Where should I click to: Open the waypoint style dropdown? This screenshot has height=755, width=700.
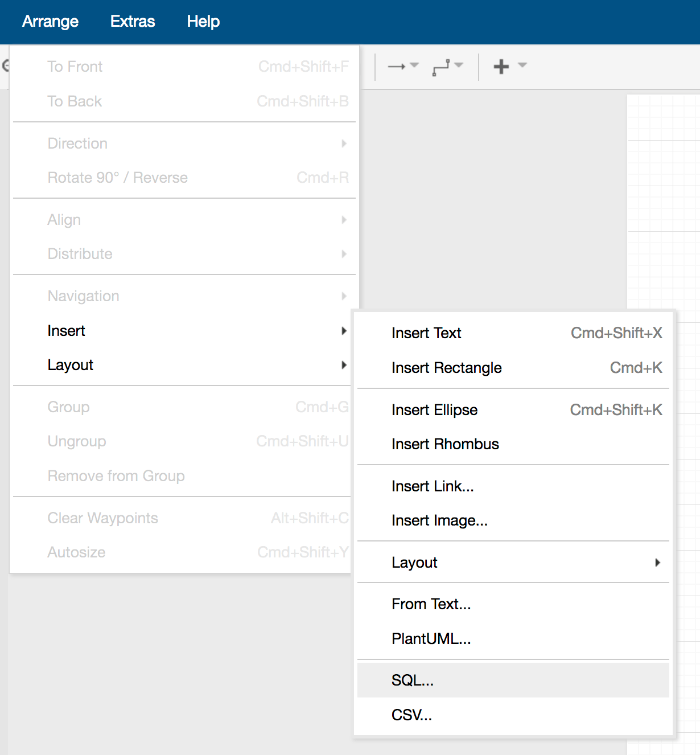pos(460,66)
